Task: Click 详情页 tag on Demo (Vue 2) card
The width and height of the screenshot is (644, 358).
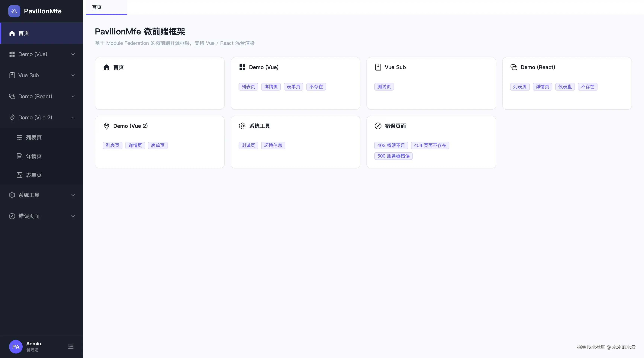Action: tap(135, 145)
